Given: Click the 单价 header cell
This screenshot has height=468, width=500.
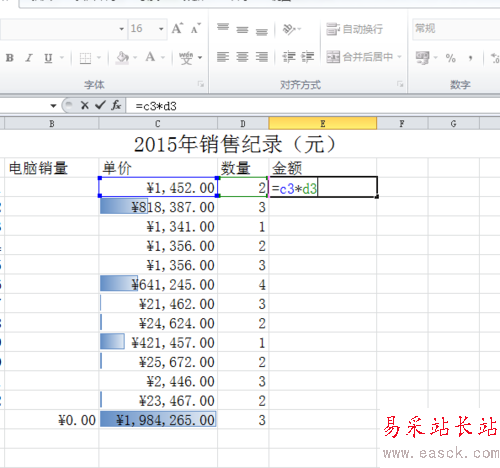Looking at the screenshot, I should click(x=158, y=168).
